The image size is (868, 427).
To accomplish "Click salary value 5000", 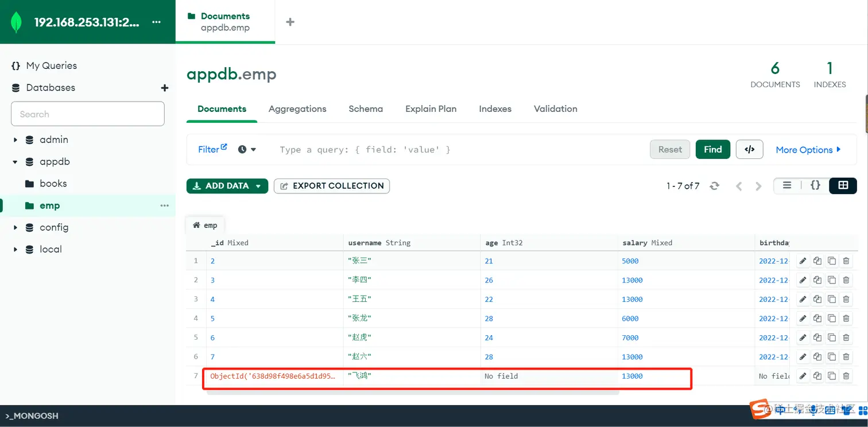I will (630, 261).
